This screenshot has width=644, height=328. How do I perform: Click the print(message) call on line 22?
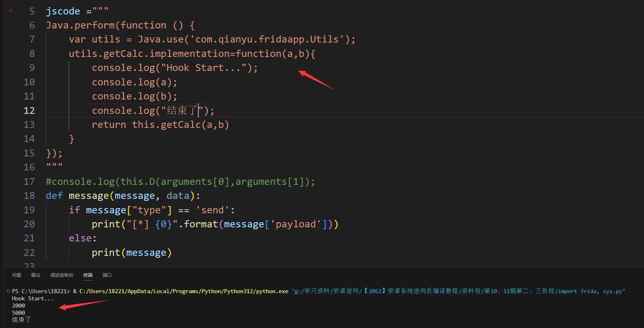coord(131,253)
